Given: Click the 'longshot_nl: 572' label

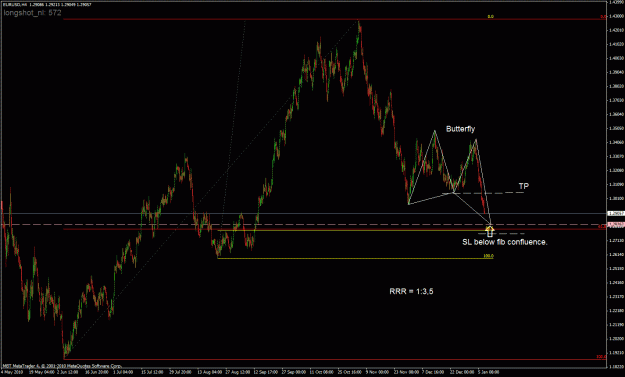Looking at the screenshot, I should 33,13.
